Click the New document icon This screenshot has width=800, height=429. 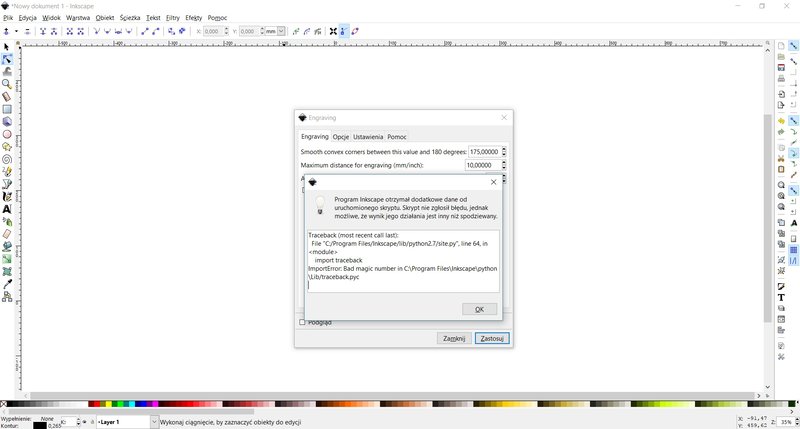pos(781,45)
